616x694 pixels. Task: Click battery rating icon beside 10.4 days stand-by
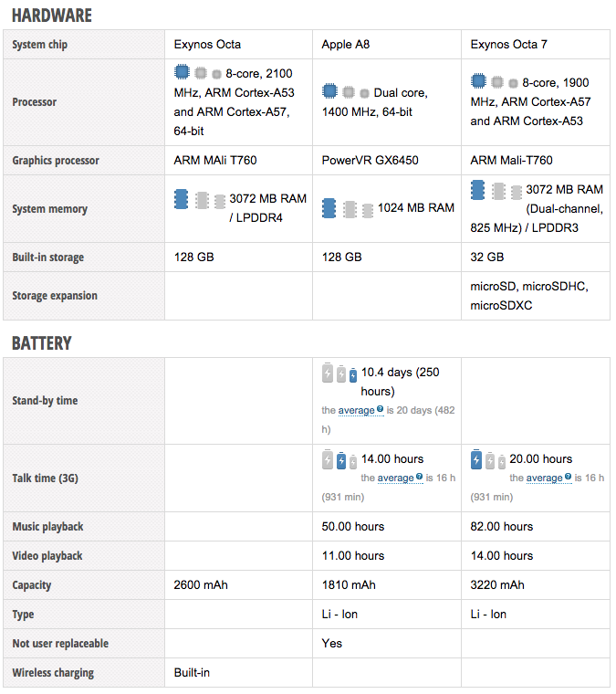(339, 373)
